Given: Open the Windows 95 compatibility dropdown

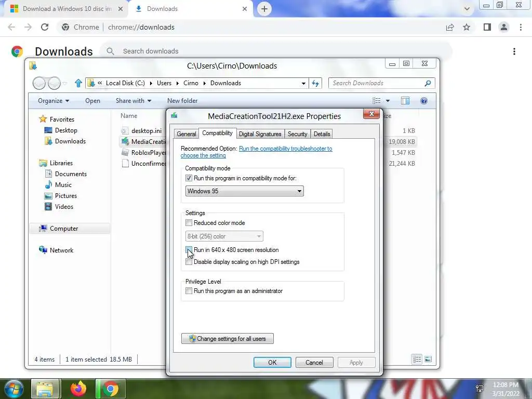Looking at the screenshot, I should tap(244, 191).
